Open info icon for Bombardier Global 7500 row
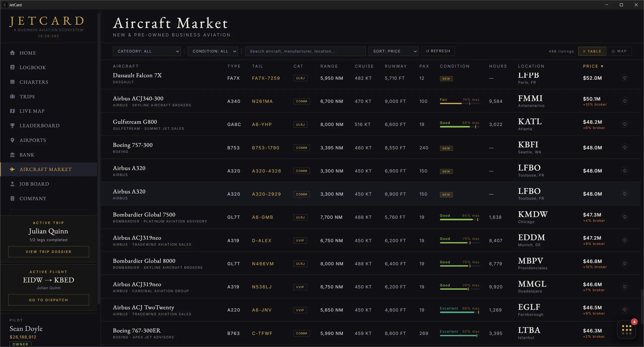The height and width of the screenshot is (347, 644). point(624,217)
